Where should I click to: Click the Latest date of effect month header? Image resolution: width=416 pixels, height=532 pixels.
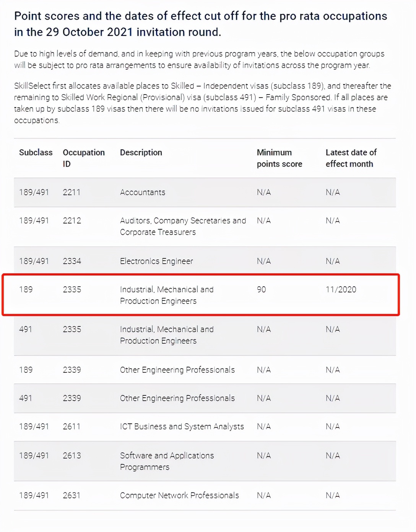tap(351, 158)
